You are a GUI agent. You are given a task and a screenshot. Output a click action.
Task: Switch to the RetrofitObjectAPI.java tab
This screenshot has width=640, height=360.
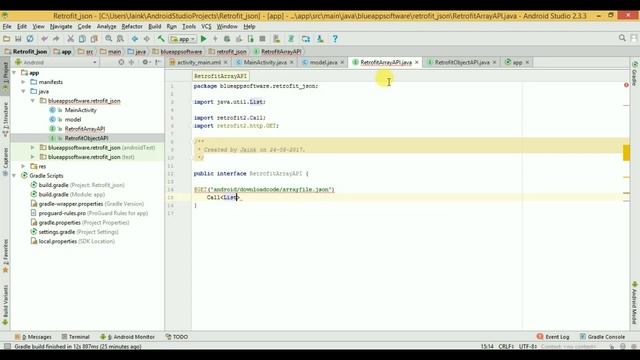click(462, 62)
